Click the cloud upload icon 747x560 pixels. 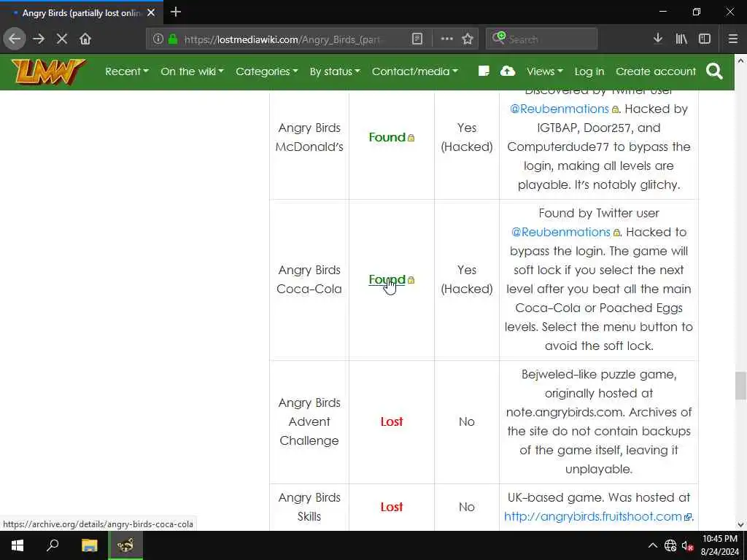pyautogui.click(x=508, y=71)
